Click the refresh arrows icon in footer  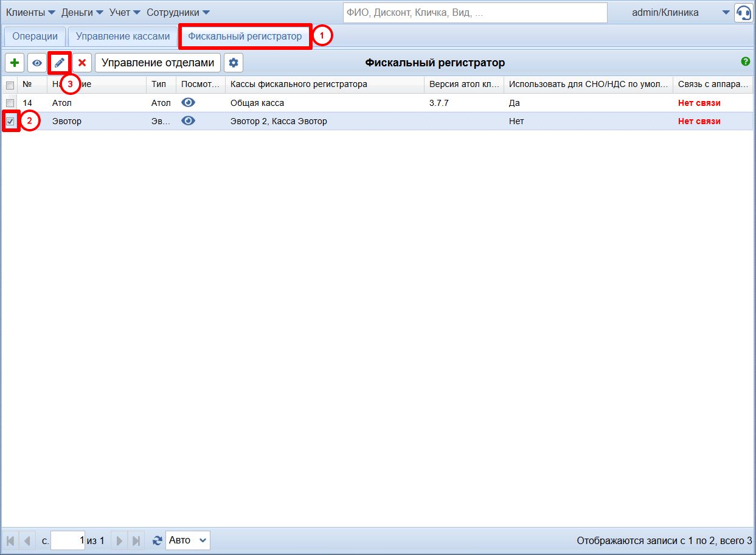[x=158, y=540]
